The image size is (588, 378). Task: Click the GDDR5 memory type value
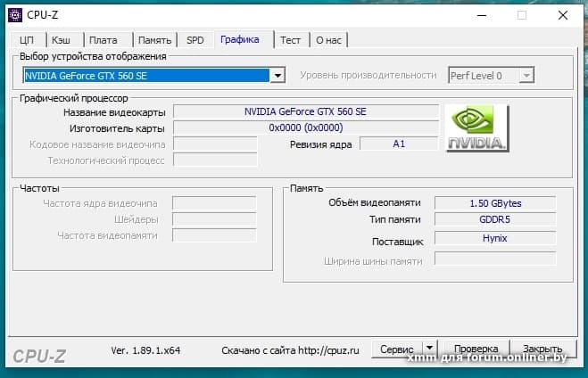[495, 219]
